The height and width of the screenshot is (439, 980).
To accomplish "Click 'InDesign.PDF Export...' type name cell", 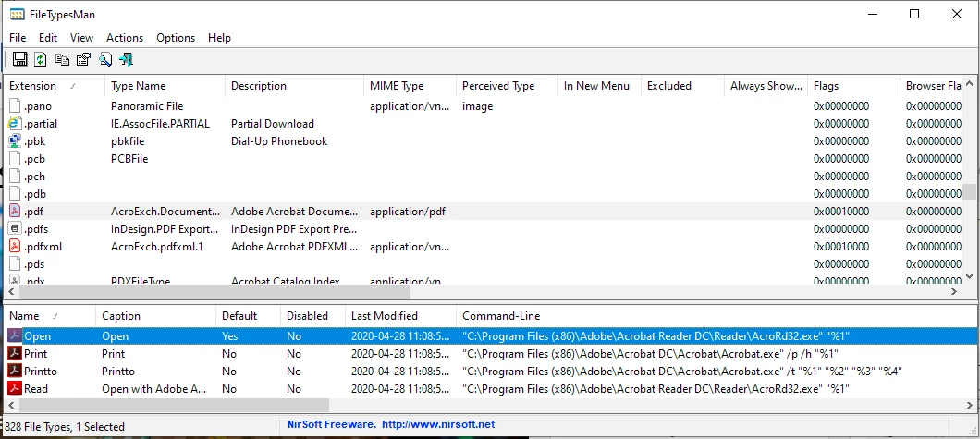I will (x=165, y=229).
